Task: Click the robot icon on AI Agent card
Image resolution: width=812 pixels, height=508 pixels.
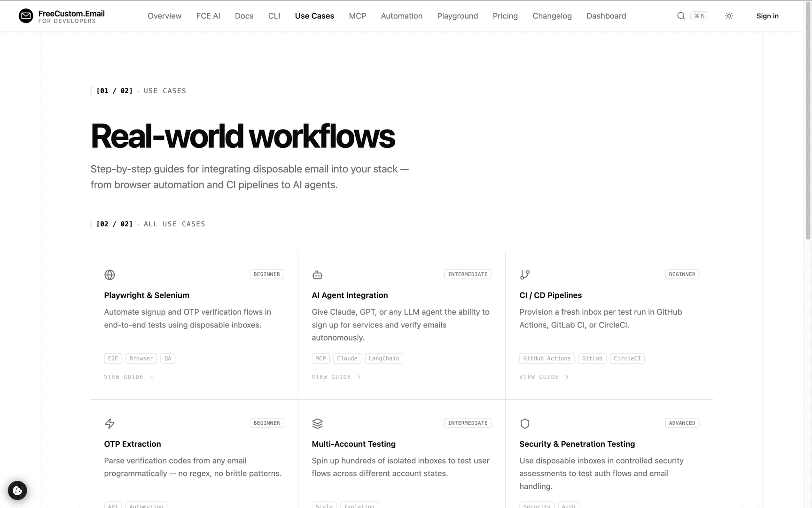Action: [317, 275]
